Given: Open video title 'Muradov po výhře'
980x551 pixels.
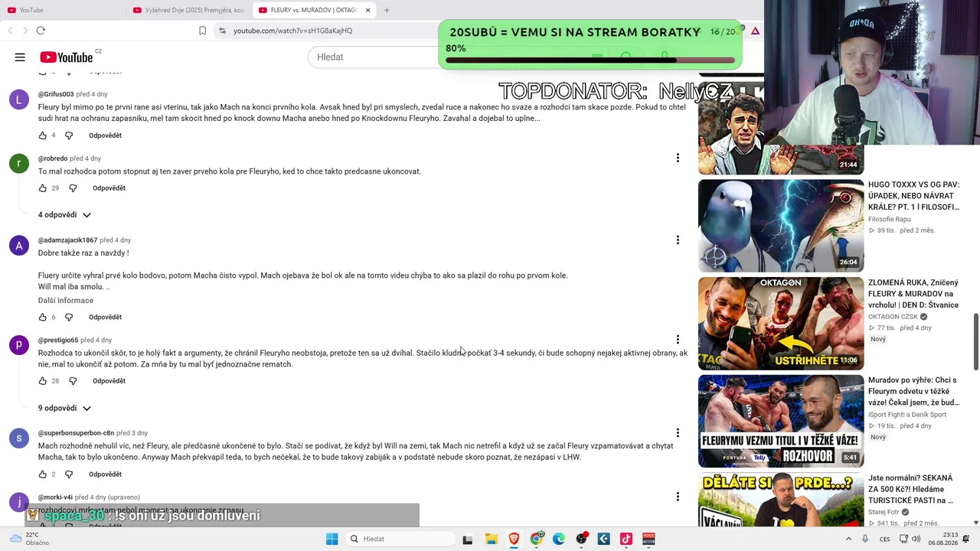Looking at the screenshot, I should 913,392.
